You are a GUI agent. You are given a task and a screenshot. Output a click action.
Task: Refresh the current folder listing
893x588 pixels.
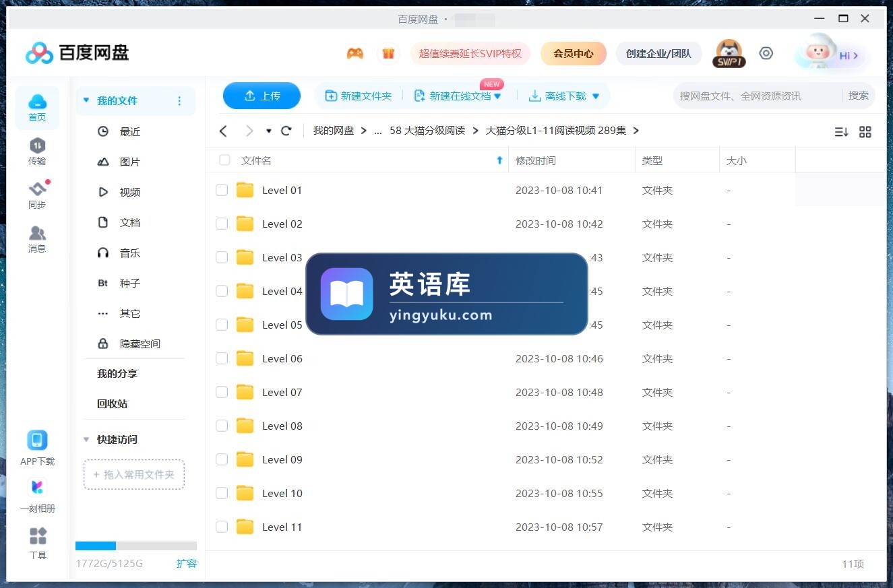(x=286, y=131)
